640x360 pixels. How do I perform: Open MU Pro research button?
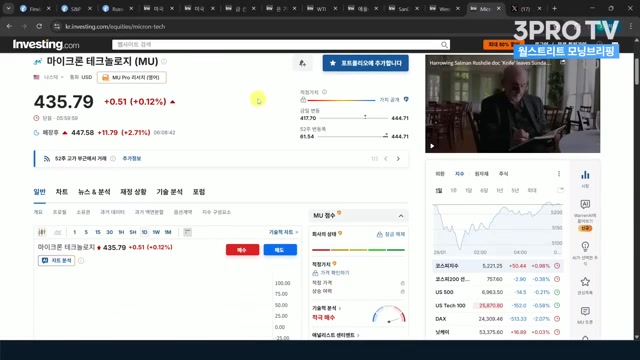(x=131, y=78)
